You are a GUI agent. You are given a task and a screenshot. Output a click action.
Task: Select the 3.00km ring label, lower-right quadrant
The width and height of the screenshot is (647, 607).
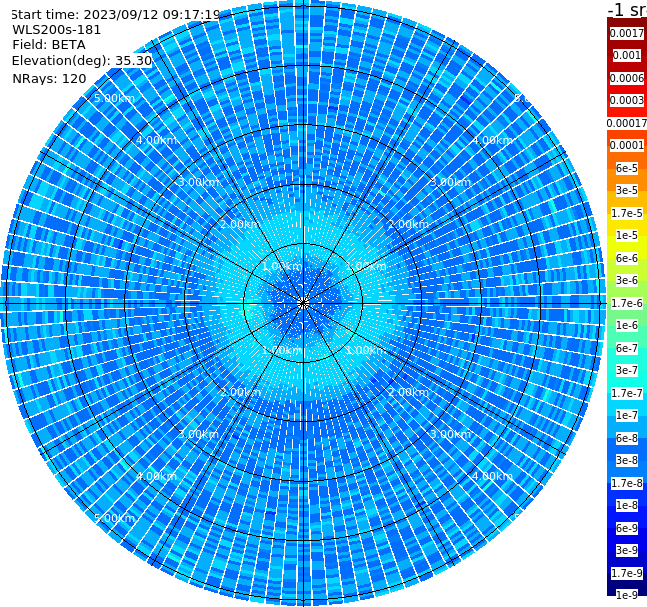point(450,434)
